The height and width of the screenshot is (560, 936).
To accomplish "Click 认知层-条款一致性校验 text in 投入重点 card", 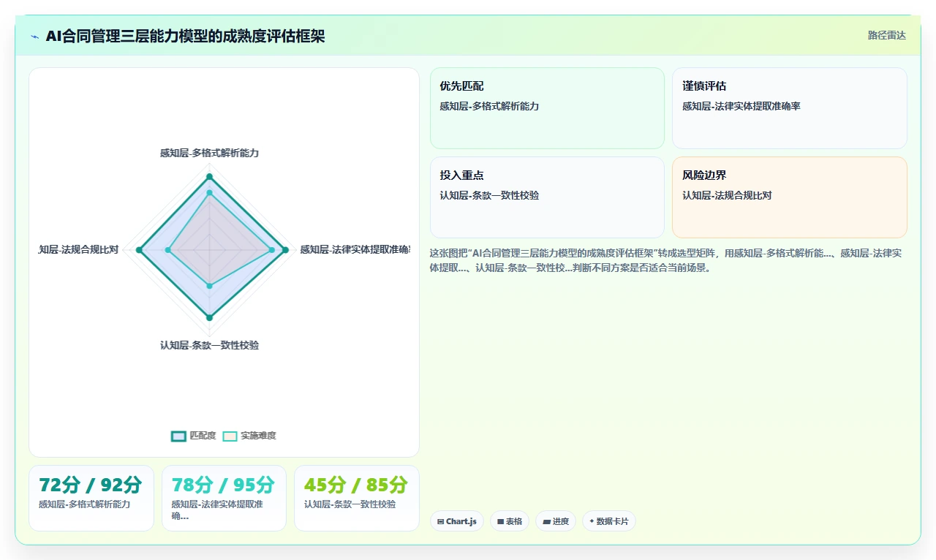I will pos(489,195).
